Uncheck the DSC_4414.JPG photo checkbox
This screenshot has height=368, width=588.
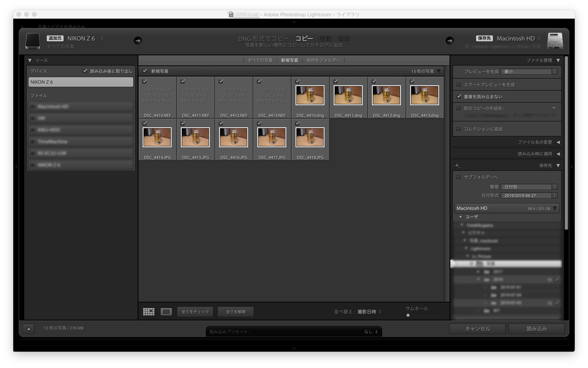click(x=145, y=123)
